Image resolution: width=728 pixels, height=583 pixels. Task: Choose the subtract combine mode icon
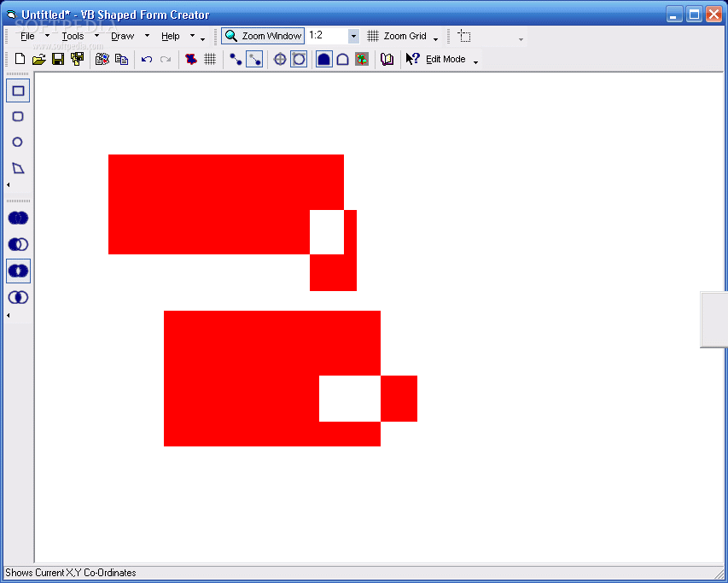pyautogui.click(x=18, y=244)
